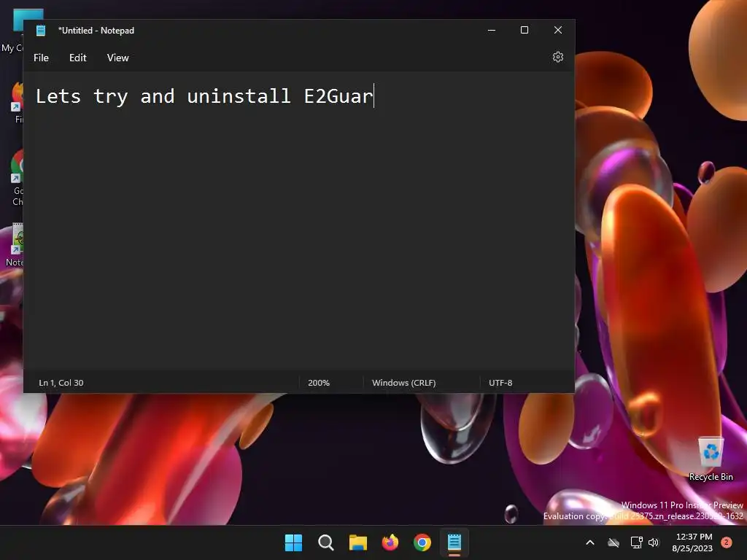Click the Notepad app icon in title bar
747x560 pixels.
(x=41, y=31)
